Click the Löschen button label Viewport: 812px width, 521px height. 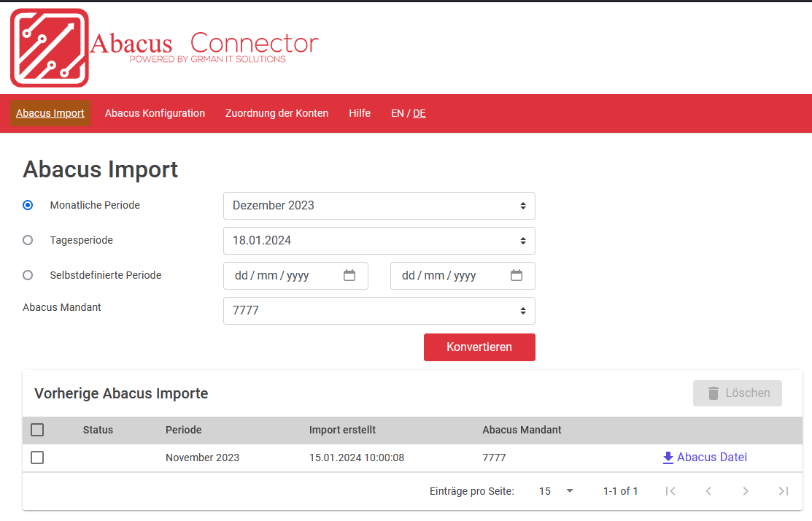pyautogui.click(x=747, y=393)
